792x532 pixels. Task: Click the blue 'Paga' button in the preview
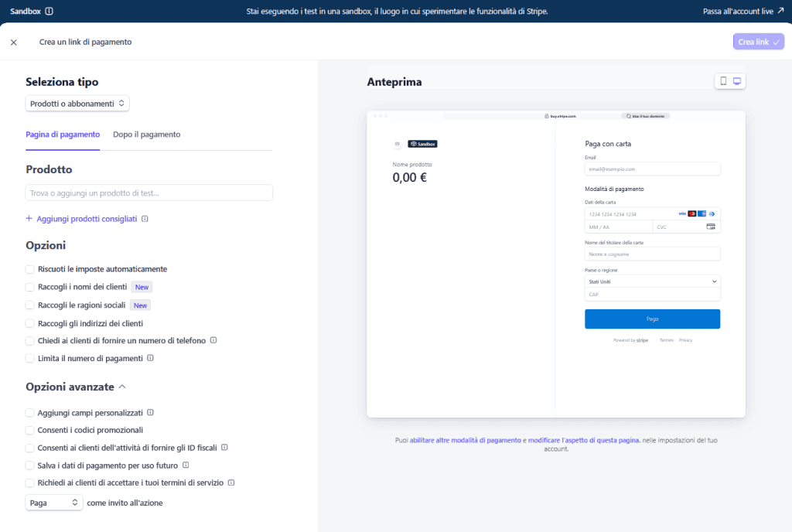point(652,319)
